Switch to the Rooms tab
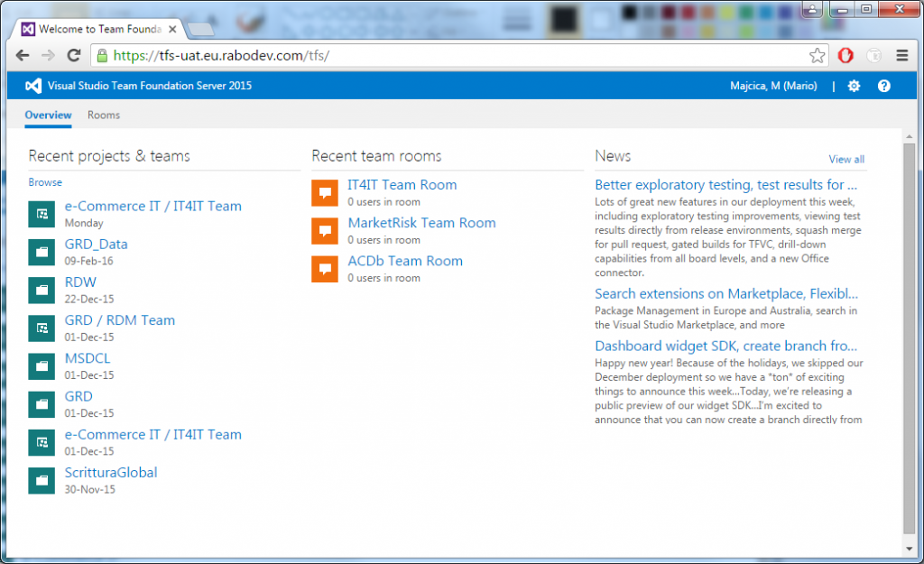The height and width of the screenshot is (564, 924). 104,115
